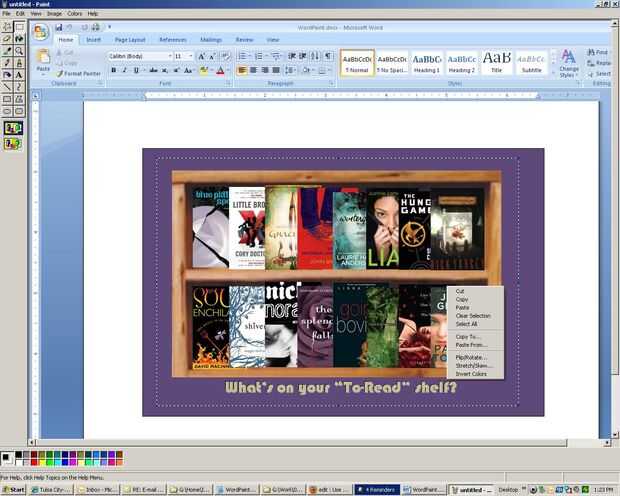
Task: Choose the Fill With Color bucket tool
Action: pos(19,39)
